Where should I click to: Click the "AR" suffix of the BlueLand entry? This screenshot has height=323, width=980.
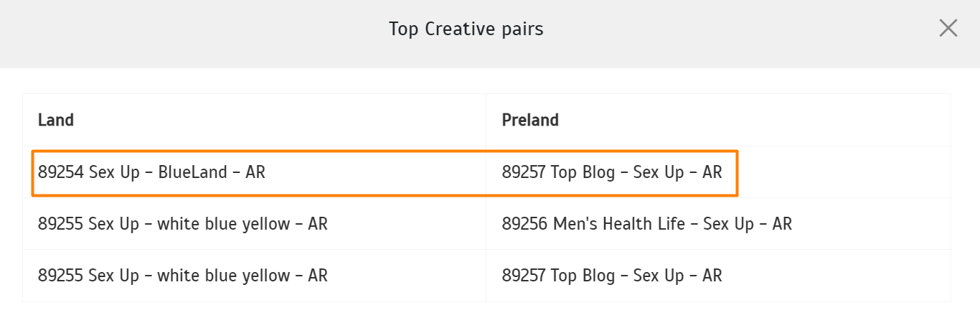[x=255, y=172]
